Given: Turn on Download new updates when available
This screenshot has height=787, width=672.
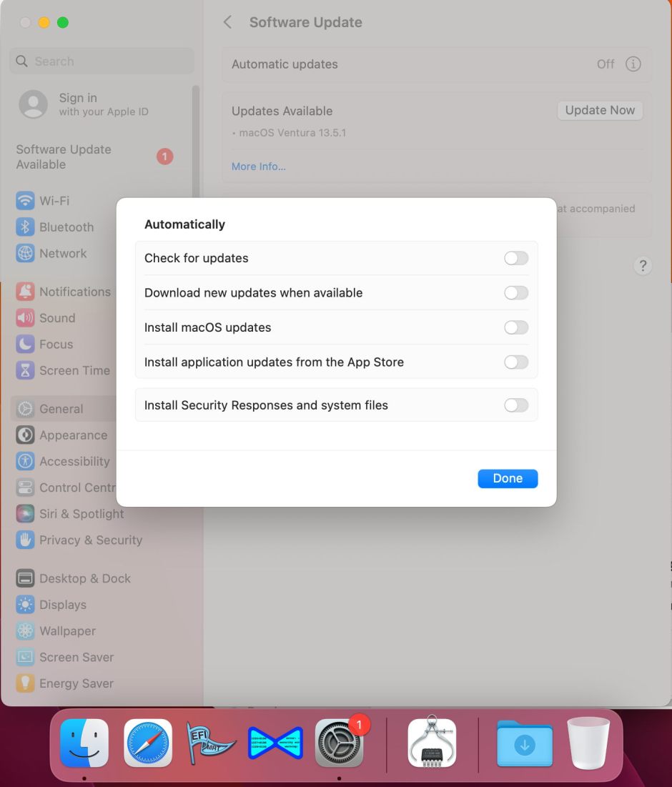Looking at the screenshot, I should tap(516, 292).
